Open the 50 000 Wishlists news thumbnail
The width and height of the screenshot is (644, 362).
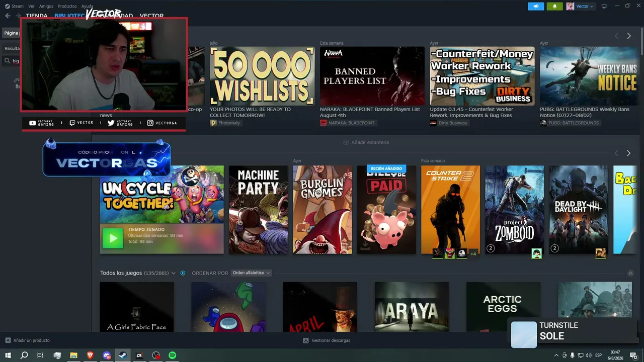click(262, 76)
